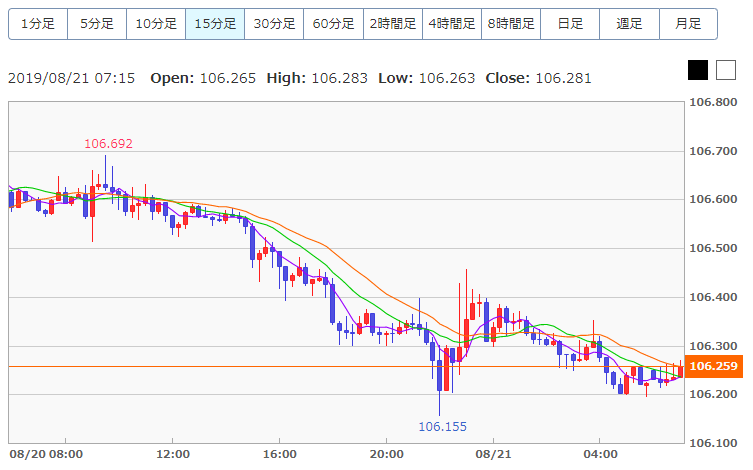
Task: Click the 106.692 high price marker
Action: coord(108,144)
